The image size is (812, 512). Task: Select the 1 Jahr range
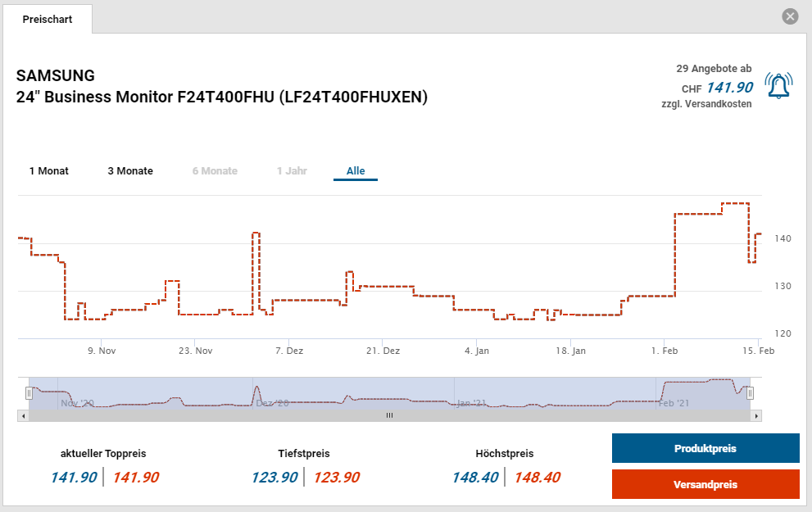[x=292, y=171]
